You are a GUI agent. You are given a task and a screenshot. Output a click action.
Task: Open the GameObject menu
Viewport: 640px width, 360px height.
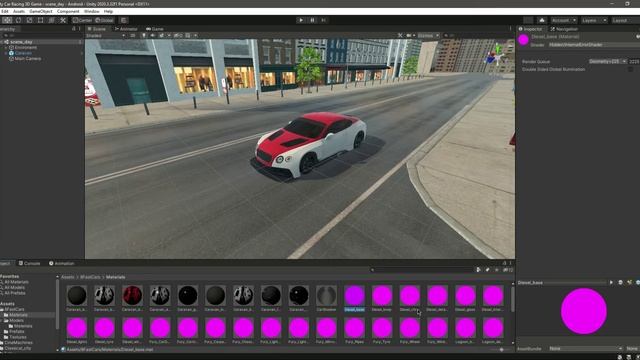pos(41,11)
